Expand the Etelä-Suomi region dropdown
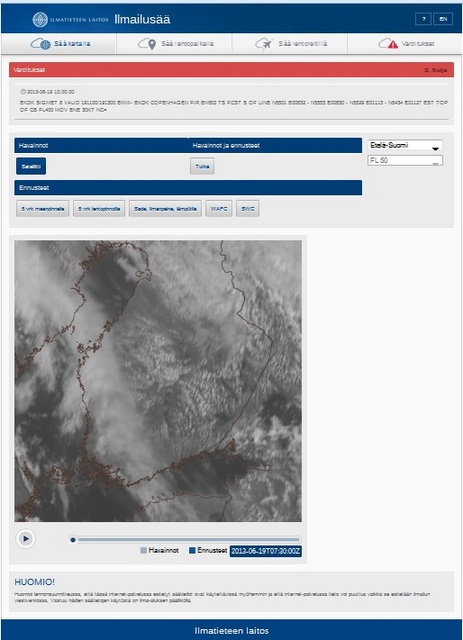The height and width of the screenshot is (640, 463). [x=405, y=145]
